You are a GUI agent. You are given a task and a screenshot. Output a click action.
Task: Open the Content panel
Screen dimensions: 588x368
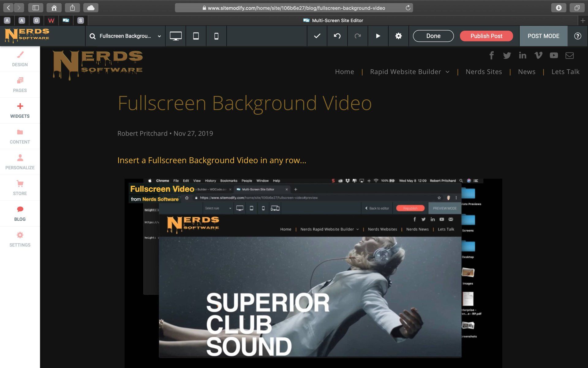click(20, 136)
